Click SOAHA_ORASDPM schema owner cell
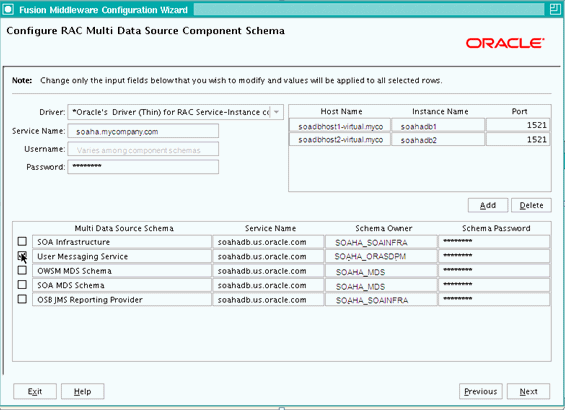Image resolution: width=565 pixels, height=410 pixels. tap(381, 256)
